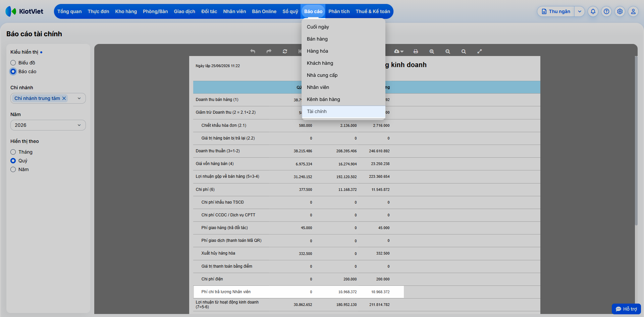Image resolution: width=644 pixels, height=317 pixels.
Task: Open Bán hàng report menu item
Action: tap(343, 39)
